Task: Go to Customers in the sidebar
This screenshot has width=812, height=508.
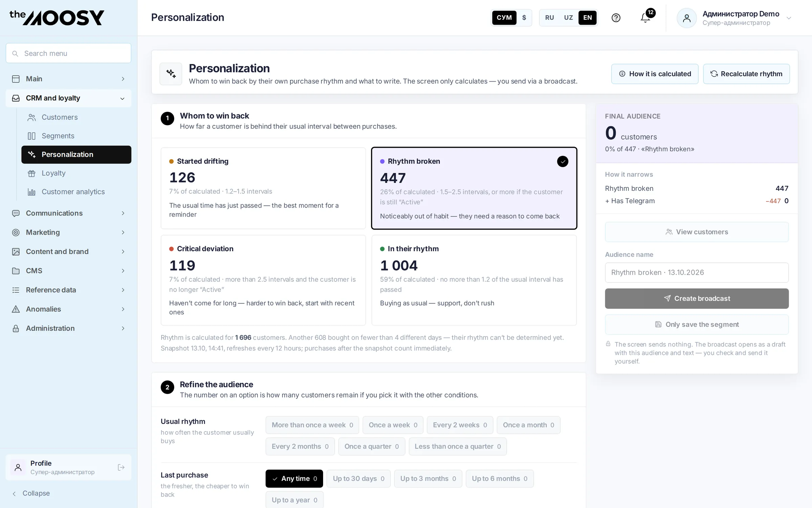Action: point(76,117)
